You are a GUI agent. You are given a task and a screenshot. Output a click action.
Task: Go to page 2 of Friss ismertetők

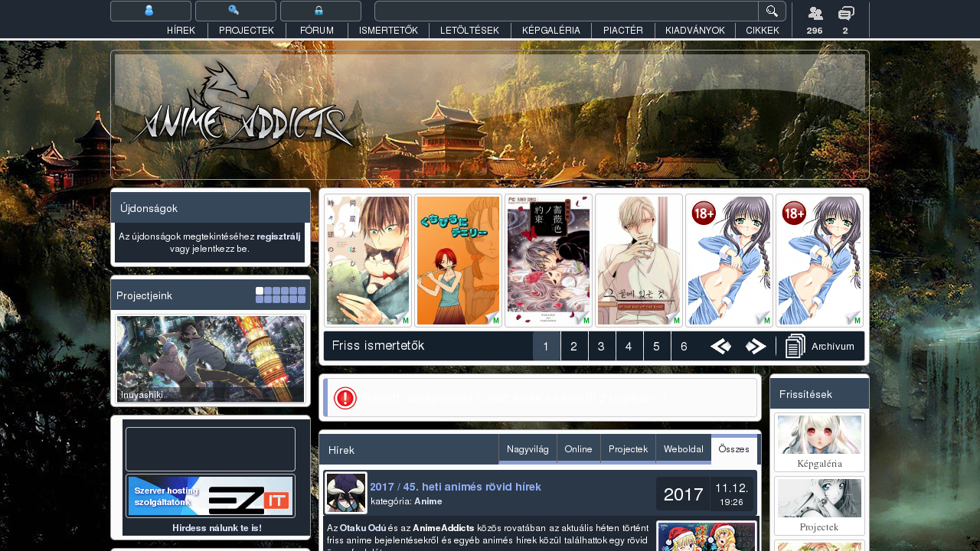pos(574,347)
